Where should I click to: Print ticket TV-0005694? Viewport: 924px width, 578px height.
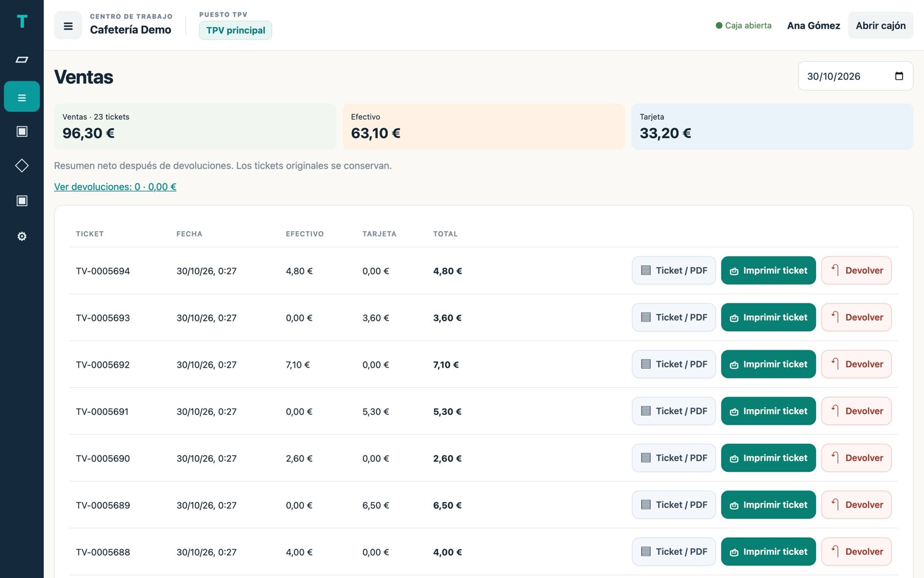[768, 271]
